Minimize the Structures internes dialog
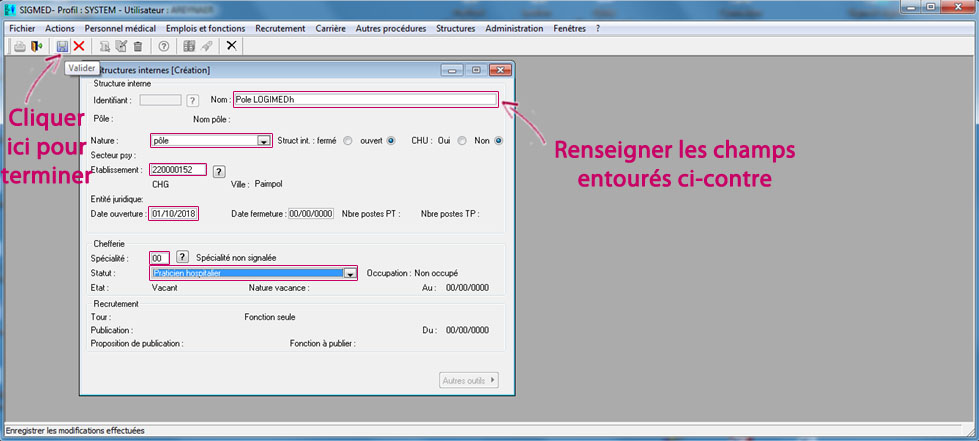This screenshot has width=979, height=441. pyautogui.click(x=454, y=70)
